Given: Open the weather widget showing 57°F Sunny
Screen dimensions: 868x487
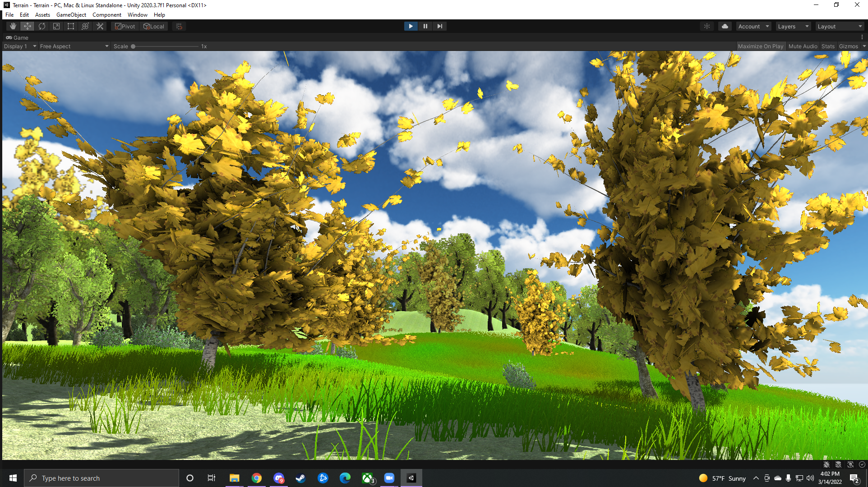Looking at the screenshot, I should pyautogui.click(x=722, y=478).
